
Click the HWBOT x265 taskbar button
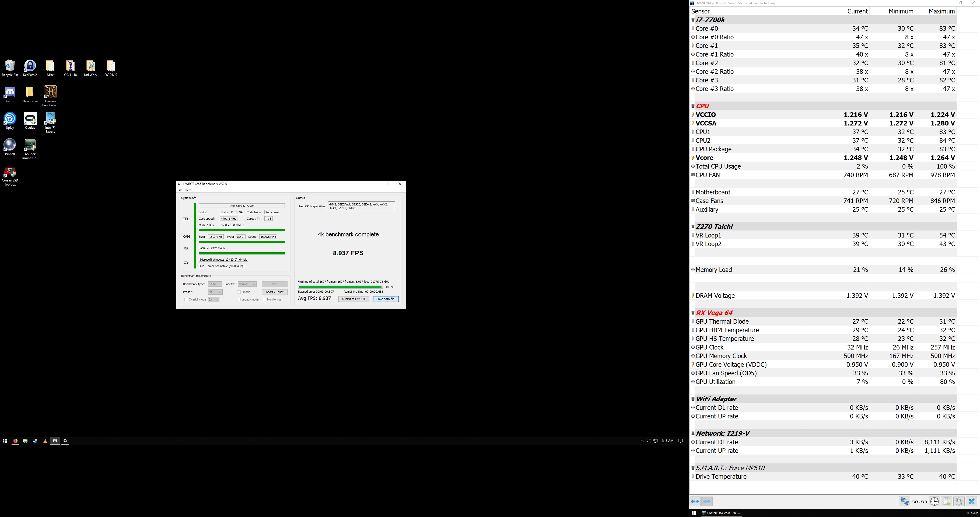[55, 441]
